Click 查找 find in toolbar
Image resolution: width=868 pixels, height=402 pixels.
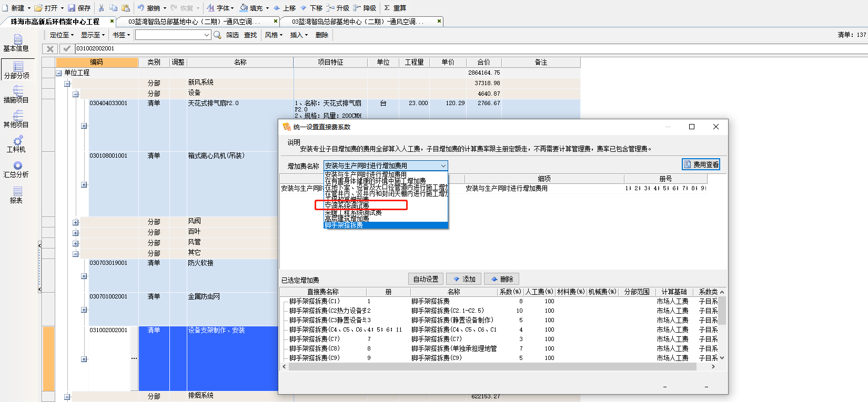(x=250, y=35)
